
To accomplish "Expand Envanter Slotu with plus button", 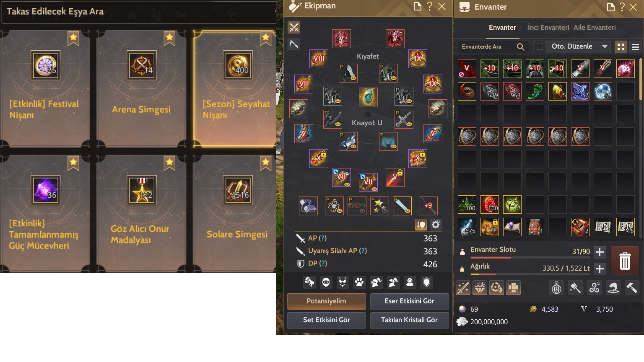I will (x=600, y=252).
